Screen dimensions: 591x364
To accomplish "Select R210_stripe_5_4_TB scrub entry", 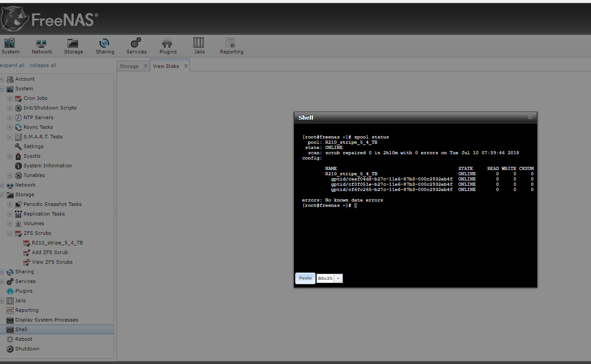I will (57, 243).
